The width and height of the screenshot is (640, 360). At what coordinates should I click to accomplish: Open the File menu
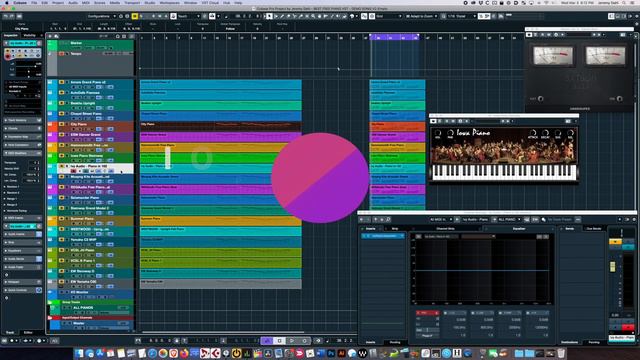34,2
